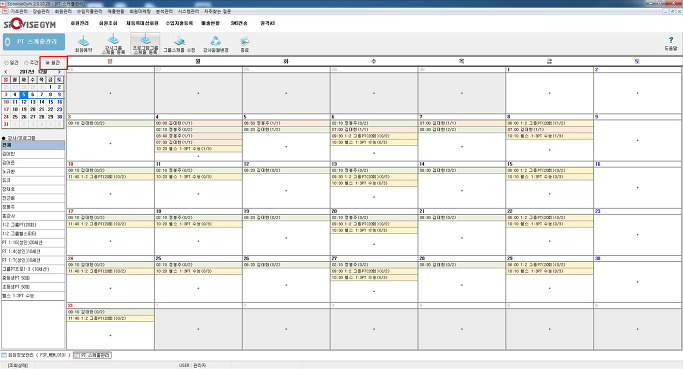The height and width of the screenshot is (369, 683).
Task: Click the 원격AS shortcut link
Action: (x=267, y=23)
